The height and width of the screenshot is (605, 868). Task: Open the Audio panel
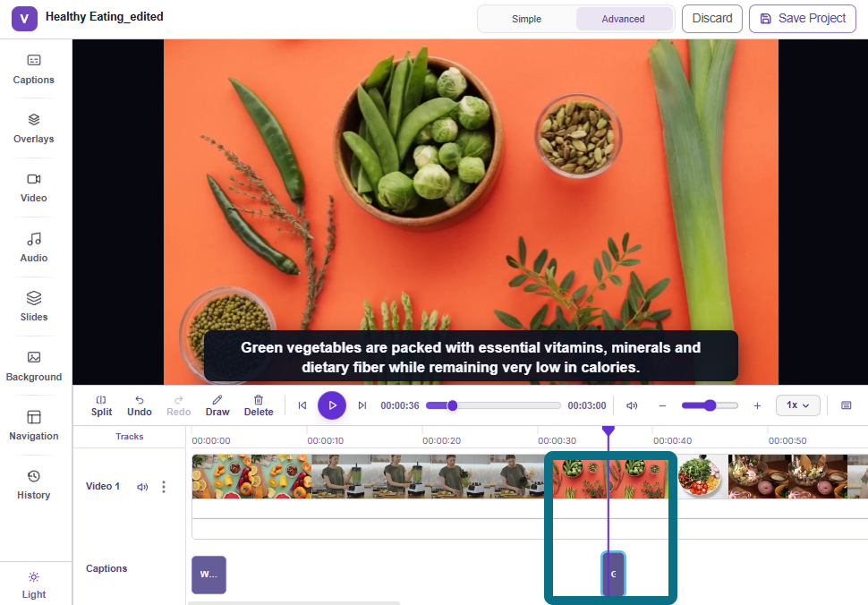click(34, 247)
